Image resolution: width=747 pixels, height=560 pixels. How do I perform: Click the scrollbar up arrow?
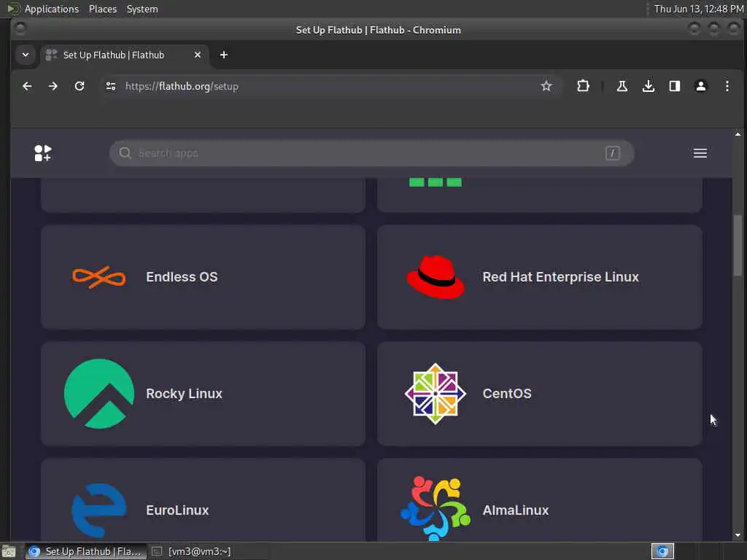[x=738, y=134]
